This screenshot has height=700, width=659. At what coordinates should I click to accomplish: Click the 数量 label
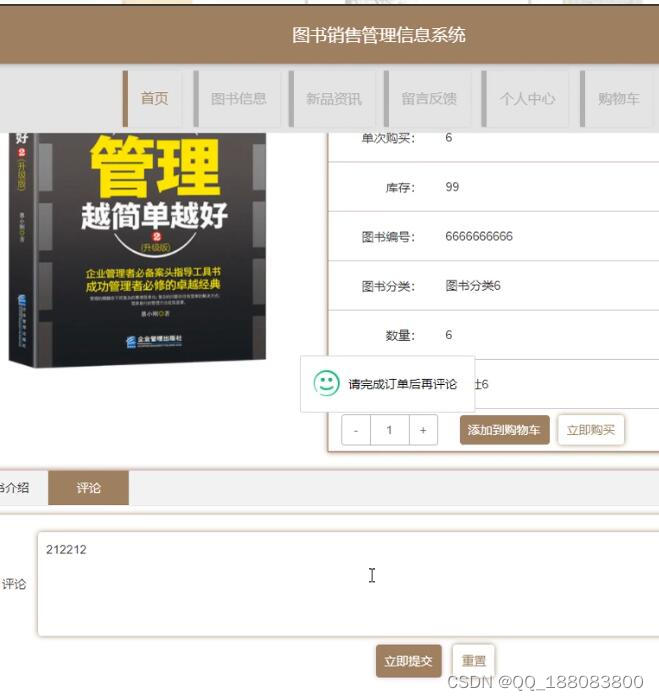click(400, 335)
